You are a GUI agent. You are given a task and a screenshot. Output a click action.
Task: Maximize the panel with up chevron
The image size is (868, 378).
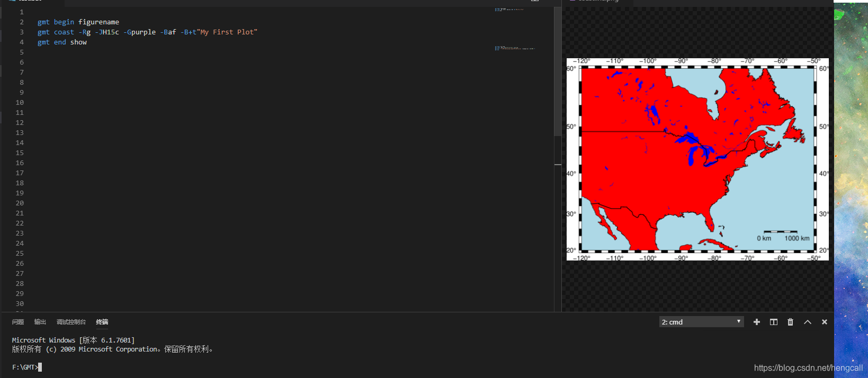pos(808,322)
